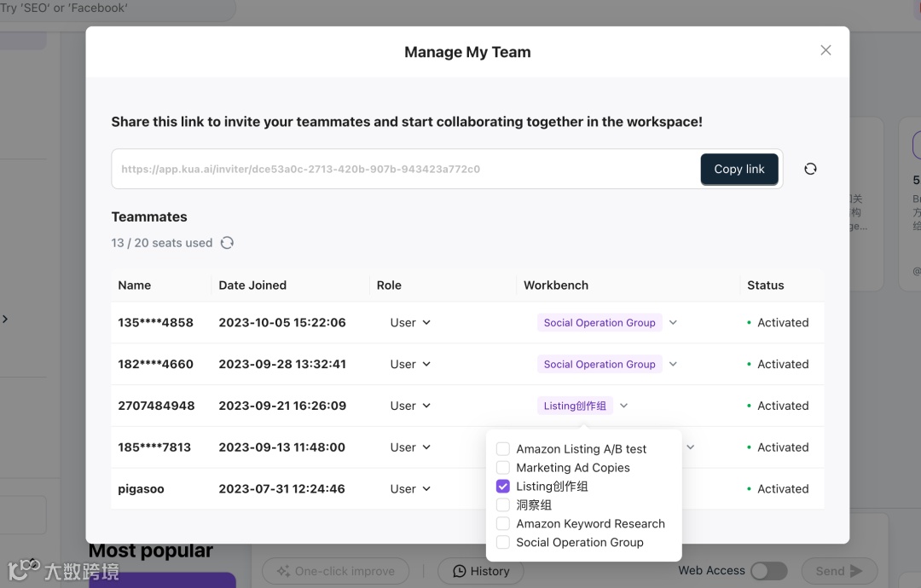Click date 2023-10-05 15:22:06

[x=282, y=323]
